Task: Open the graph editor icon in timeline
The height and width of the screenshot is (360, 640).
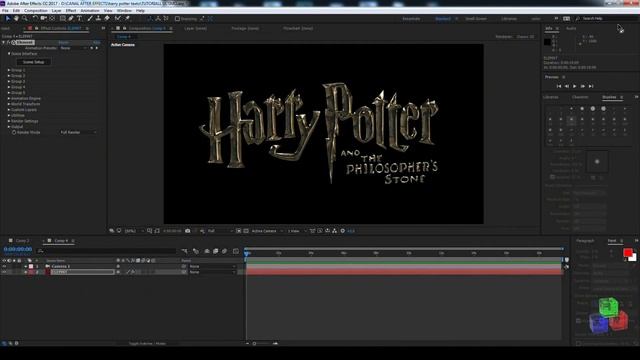Action: (x=236, y=251)
